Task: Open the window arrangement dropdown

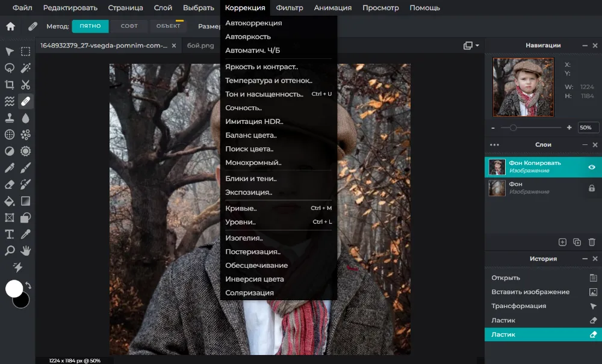Action: coord(471,46)
